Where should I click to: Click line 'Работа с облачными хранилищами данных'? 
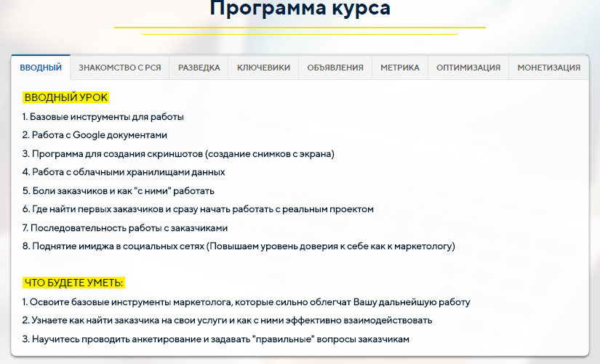tap(124, 172)
